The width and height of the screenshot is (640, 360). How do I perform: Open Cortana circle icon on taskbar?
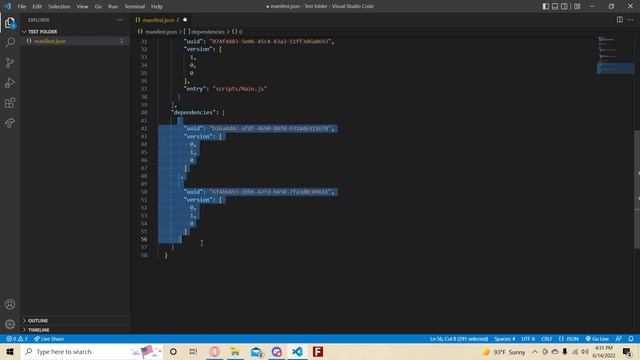click(173, 351)
